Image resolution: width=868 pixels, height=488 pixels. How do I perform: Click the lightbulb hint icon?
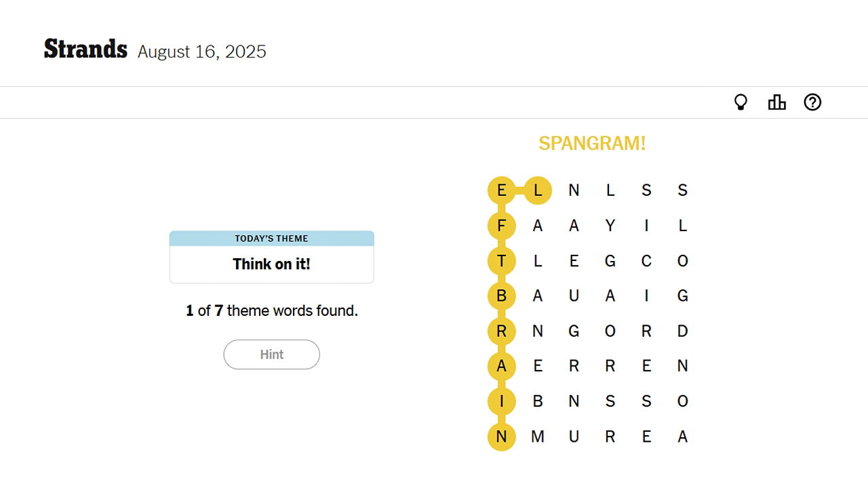point(741,102)
